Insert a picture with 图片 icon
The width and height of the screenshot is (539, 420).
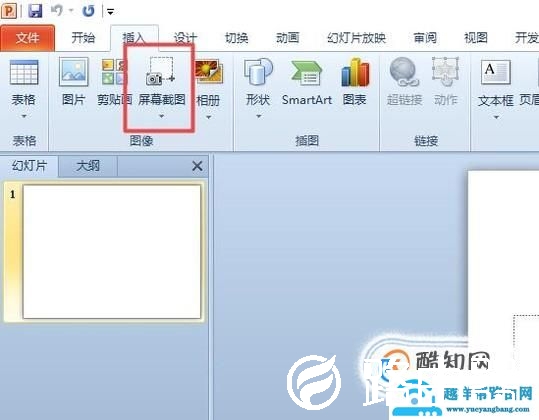(73, 72)
